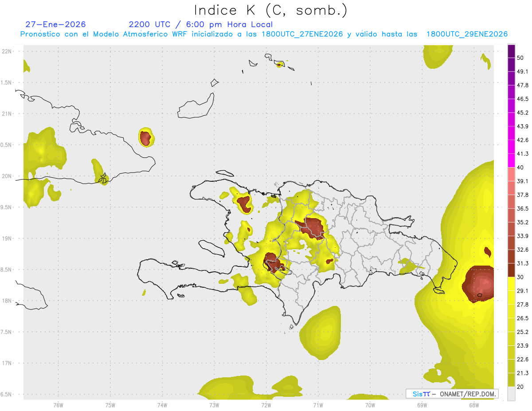
Task: Click the "6.5N" latitude axis label
Action: click(7, 394)
